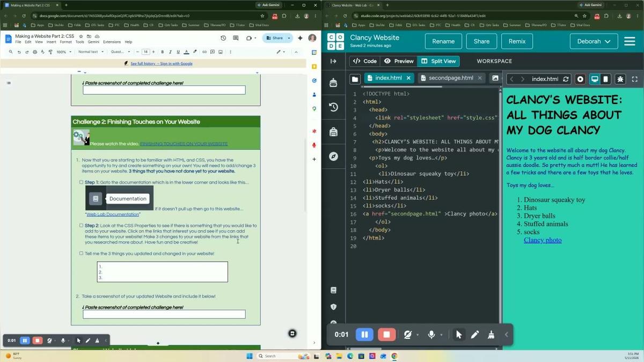The image size is (644, 362).
Task: Toggle microphone in the large recorder bar
Action: (431, 335)
